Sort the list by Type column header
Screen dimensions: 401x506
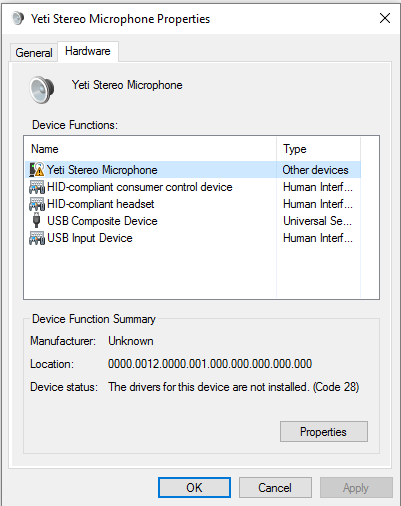coord(318,149)
